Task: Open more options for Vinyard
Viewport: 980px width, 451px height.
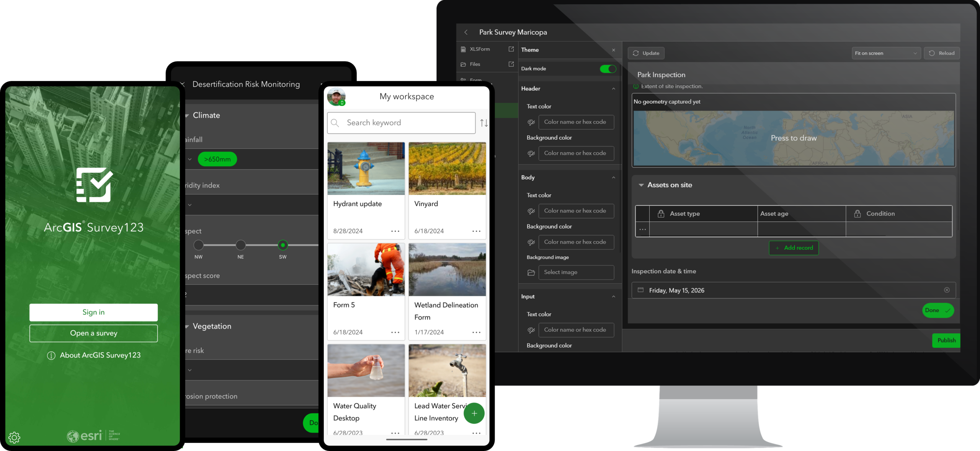Action: coord(476,231)
